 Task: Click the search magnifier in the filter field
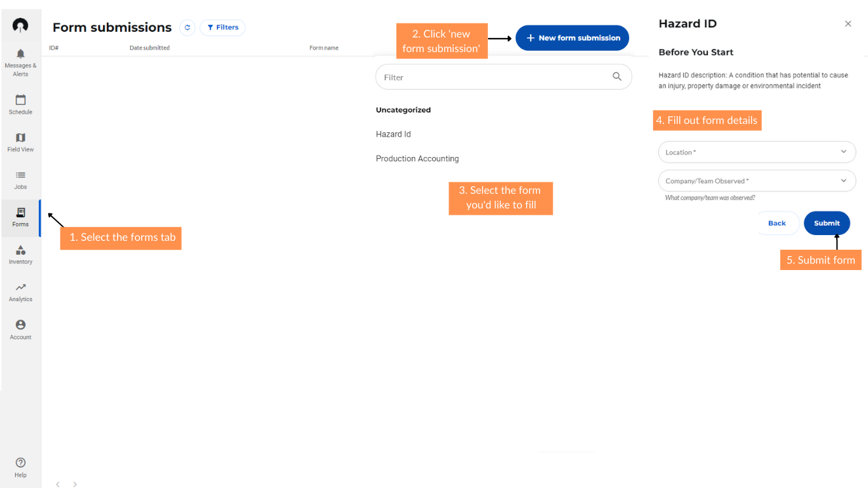616,76
